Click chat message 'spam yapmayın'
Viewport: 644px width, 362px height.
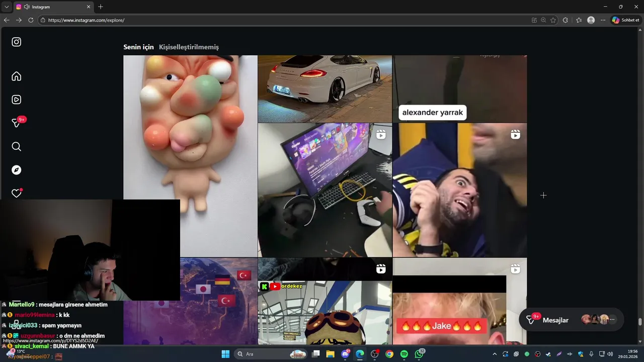(x=62, y=325)
